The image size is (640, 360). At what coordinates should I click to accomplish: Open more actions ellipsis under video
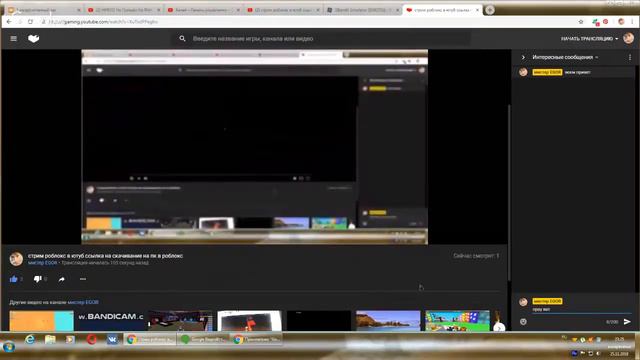point(83,279)
